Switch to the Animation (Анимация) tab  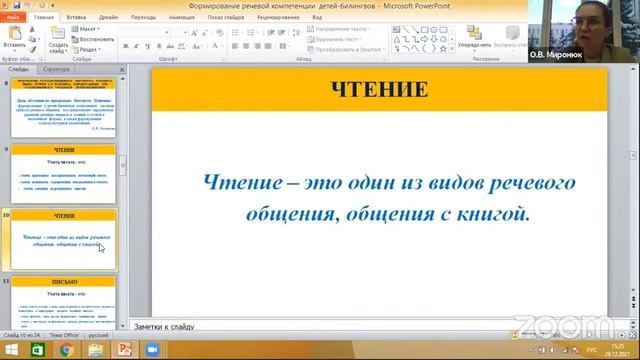click(x=182, y=18)
